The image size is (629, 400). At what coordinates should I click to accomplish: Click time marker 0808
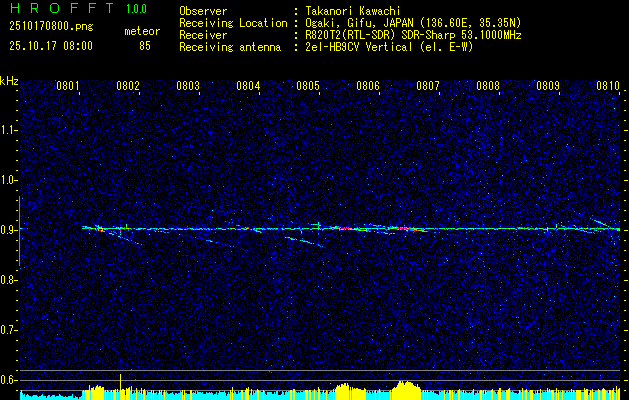(x=488, y=86)
